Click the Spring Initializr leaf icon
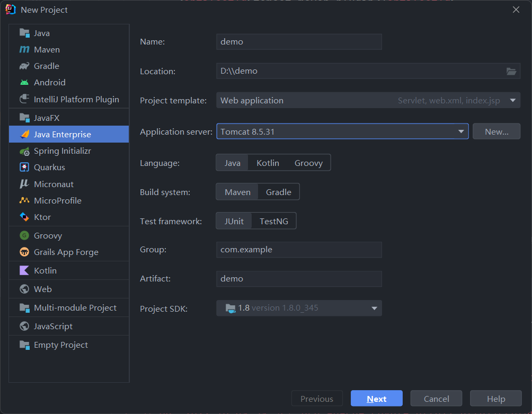 click(24, 152)
